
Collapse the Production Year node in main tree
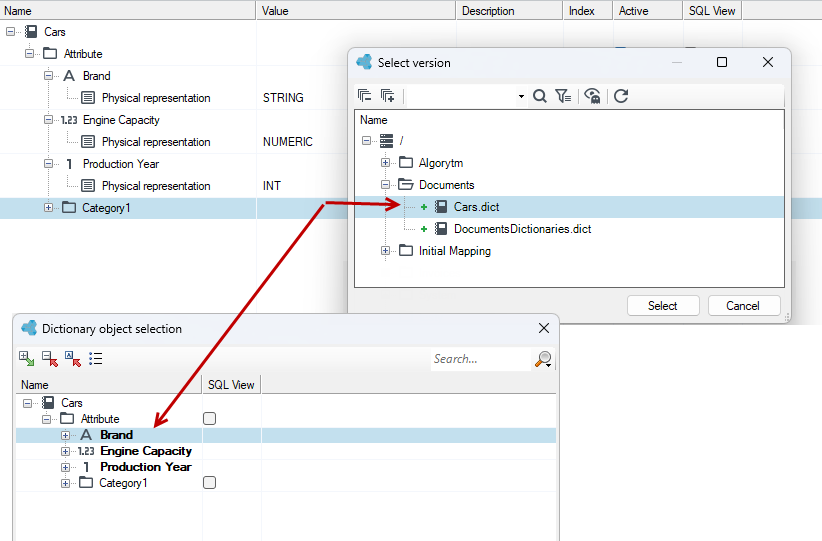[48, 164]
